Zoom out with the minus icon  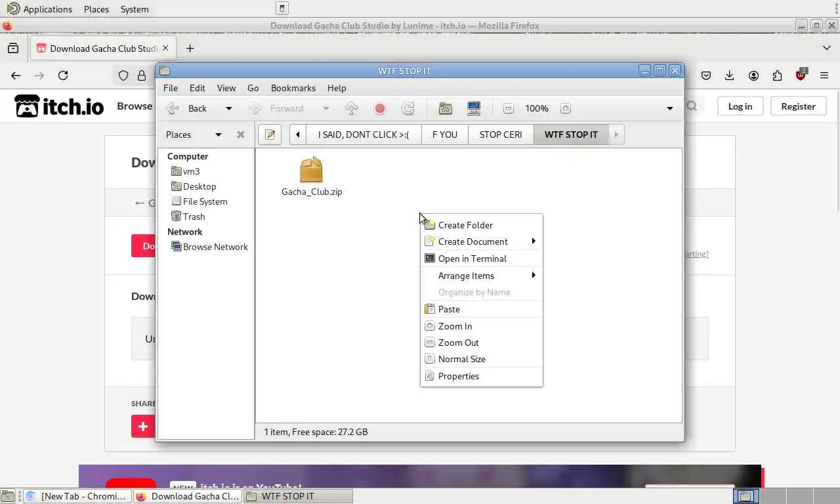pos(508,108)
